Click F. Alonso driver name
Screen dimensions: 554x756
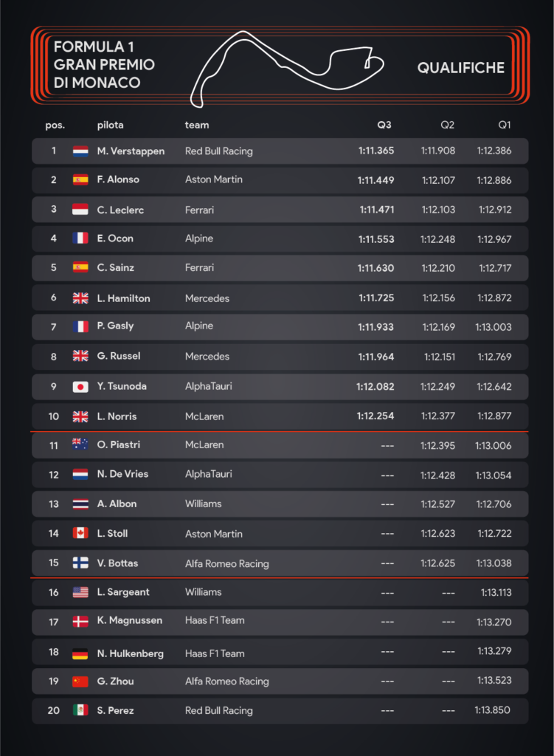pyautogui.click(x=118, y=179)
